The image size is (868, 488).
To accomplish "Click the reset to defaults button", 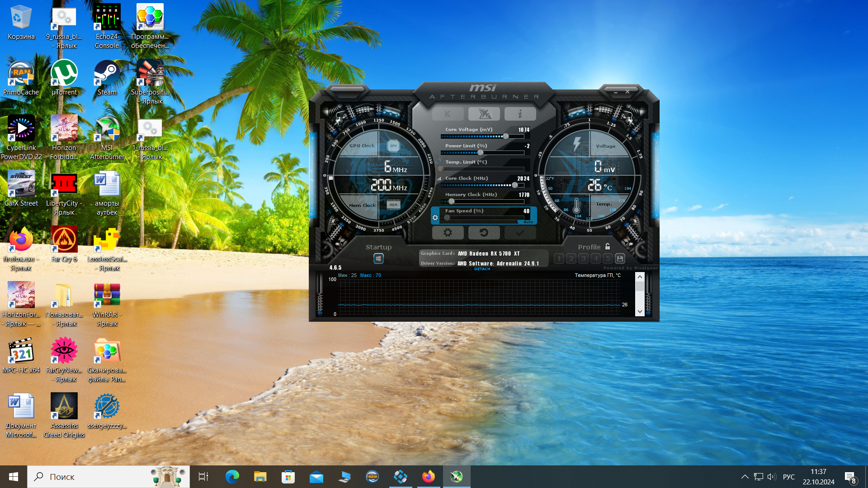I will (x=484, y=233).
